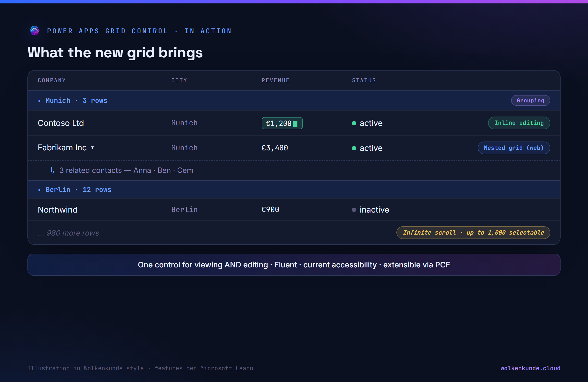Viewport: 588px width, 382px height.
Task: Click the green status dot for Fabrikam
Action: 354,148
